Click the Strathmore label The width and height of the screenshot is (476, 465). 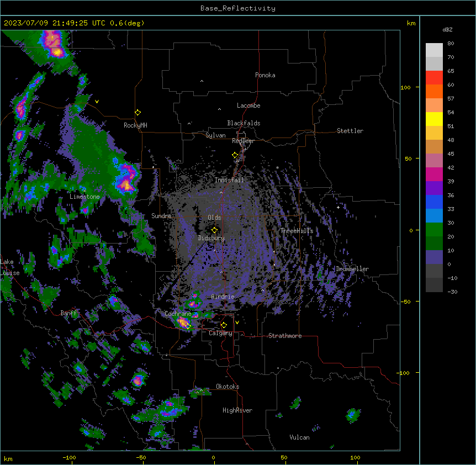[285, 336]
